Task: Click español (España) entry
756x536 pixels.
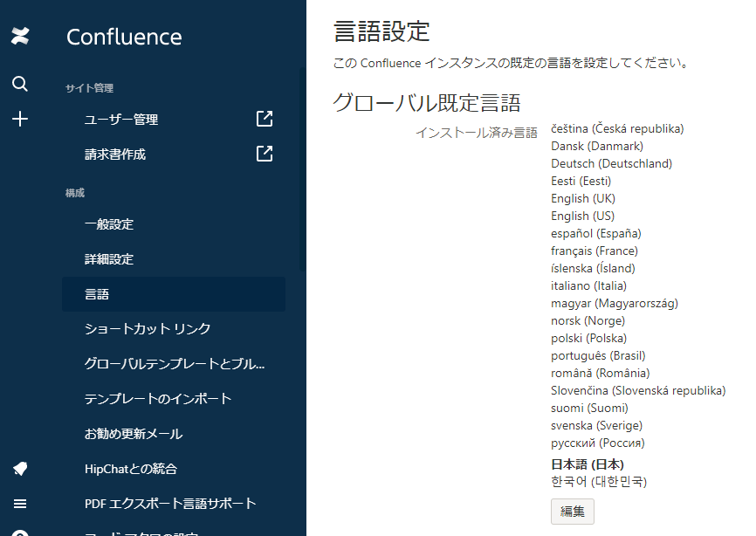Action: click(596, 234)
